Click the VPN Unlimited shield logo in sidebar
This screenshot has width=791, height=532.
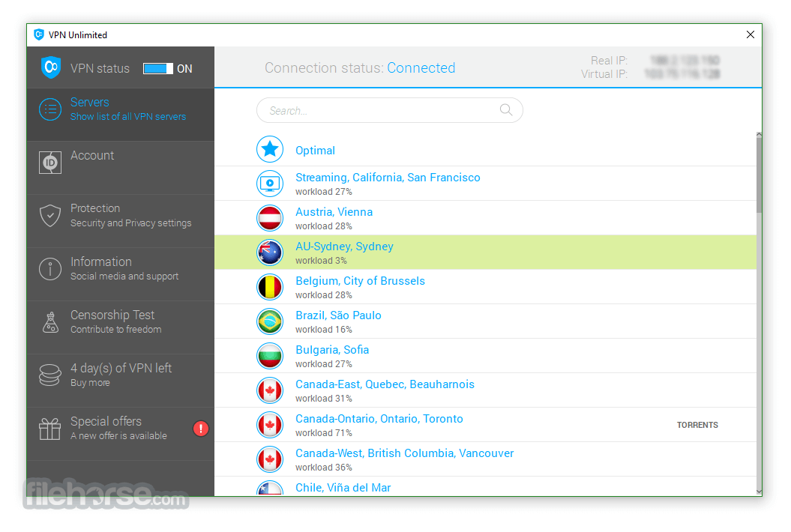[51, 67]
